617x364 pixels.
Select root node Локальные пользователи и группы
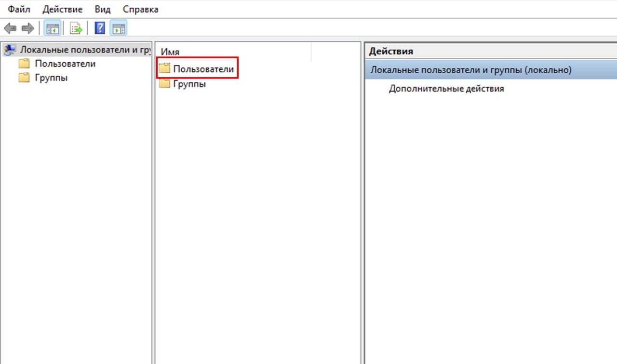click(x=85, y=50)
